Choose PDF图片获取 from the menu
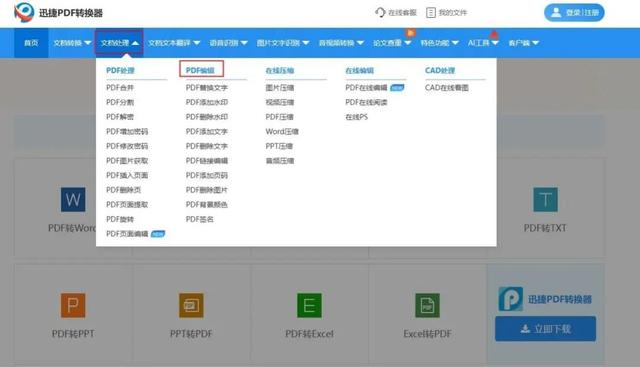 click(x=127, y=161)
